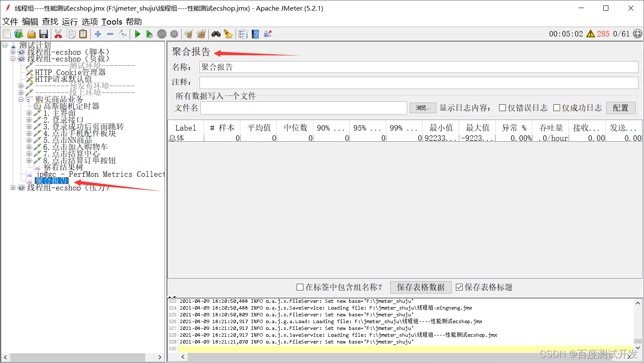Click the grey Shutdown X icon
Image resolution: width=644 pixels, height=363 pixels.
[174, 34]
